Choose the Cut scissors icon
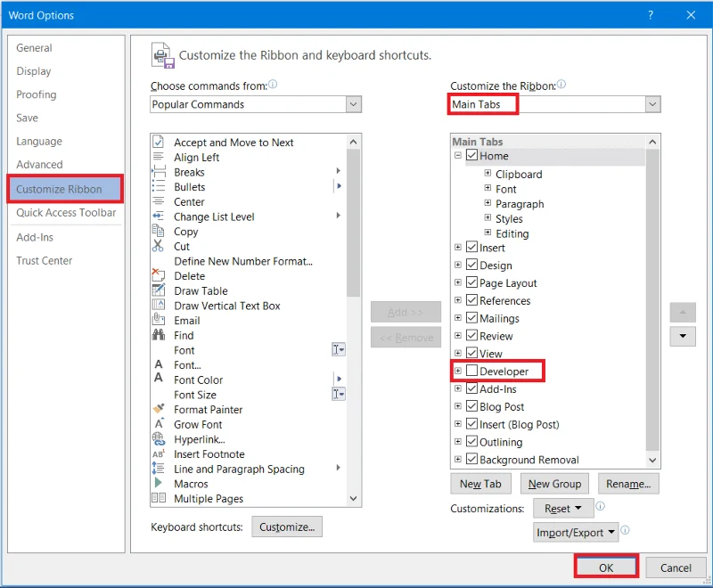This screenshot has width=713, height=588. coord(159,246)
